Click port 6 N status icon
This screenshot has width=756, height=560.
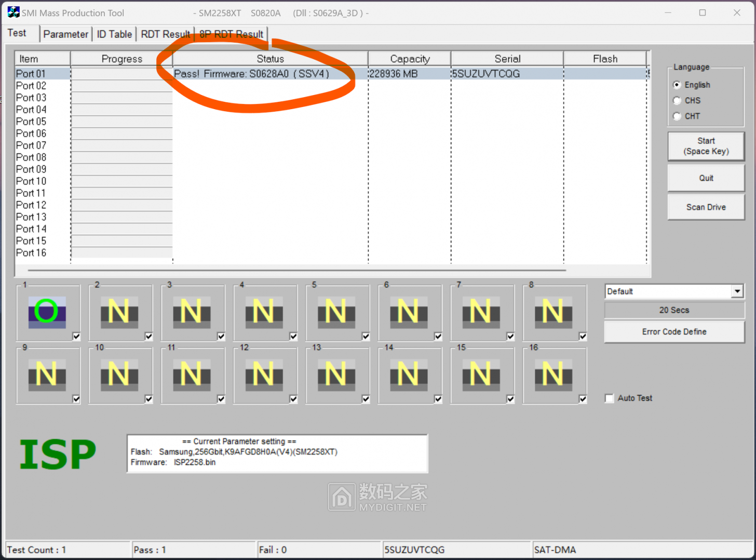pos(409,312)
